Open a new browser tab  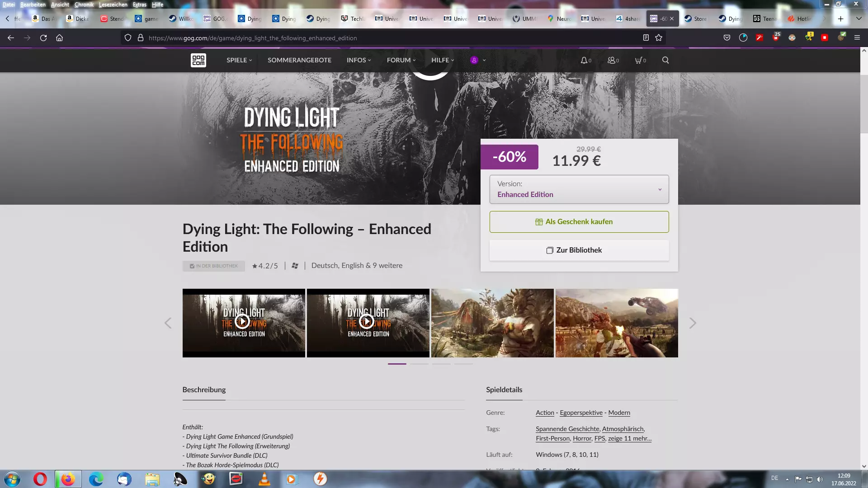click(x=840, y=19)
